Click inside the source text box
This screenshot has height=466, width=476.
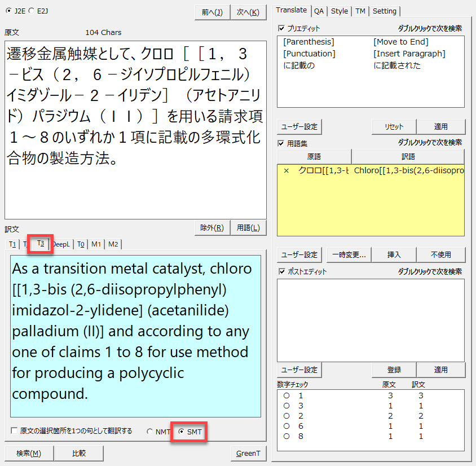click(135, 130)
